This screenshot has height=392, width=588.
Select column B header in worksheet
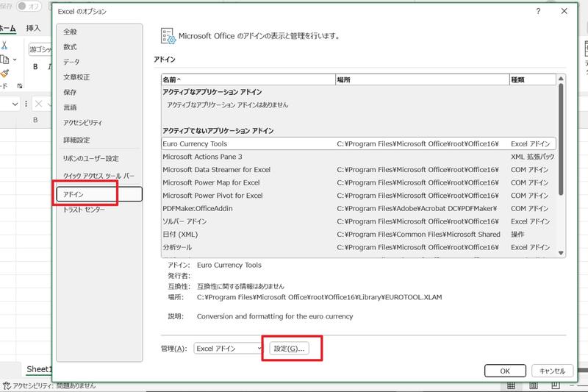click(35, 120)
